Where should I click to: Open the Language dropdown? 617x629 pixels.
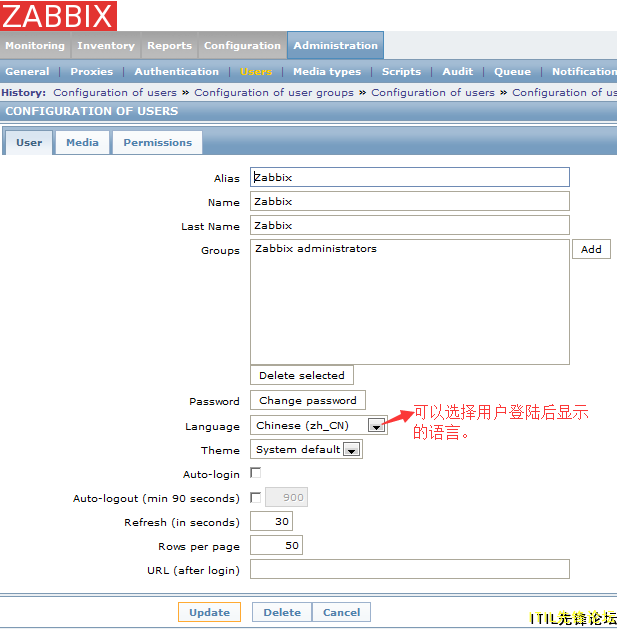[x=319, y=425]
